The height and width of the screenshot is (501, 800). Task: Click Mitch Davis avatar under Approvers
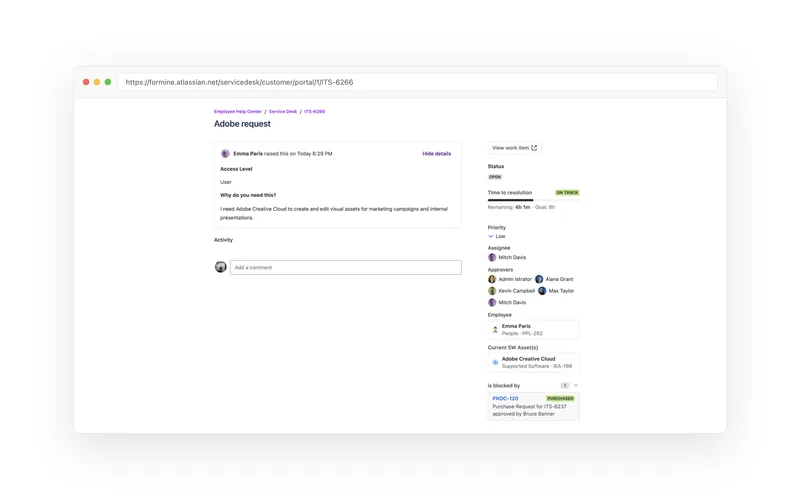(x=492, y=303)
